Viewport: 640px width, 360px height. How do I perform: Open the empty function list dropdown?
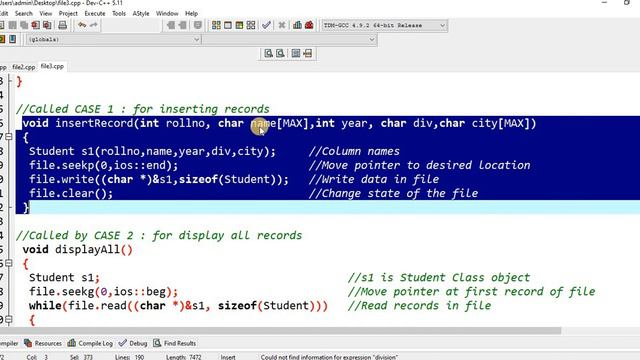pyautogui.click(x=289, y=40)
